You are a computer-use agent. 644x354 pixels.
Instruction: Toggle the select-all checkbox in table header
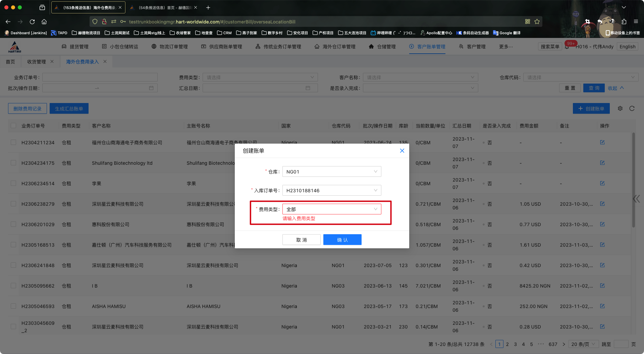(x=13, y=125)
